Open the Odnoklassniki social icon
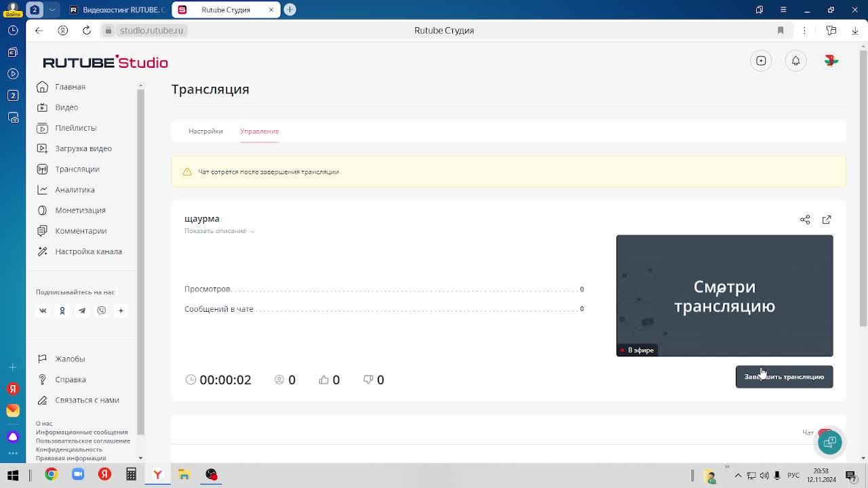868x488 pixels. click(x=62, y=310)
